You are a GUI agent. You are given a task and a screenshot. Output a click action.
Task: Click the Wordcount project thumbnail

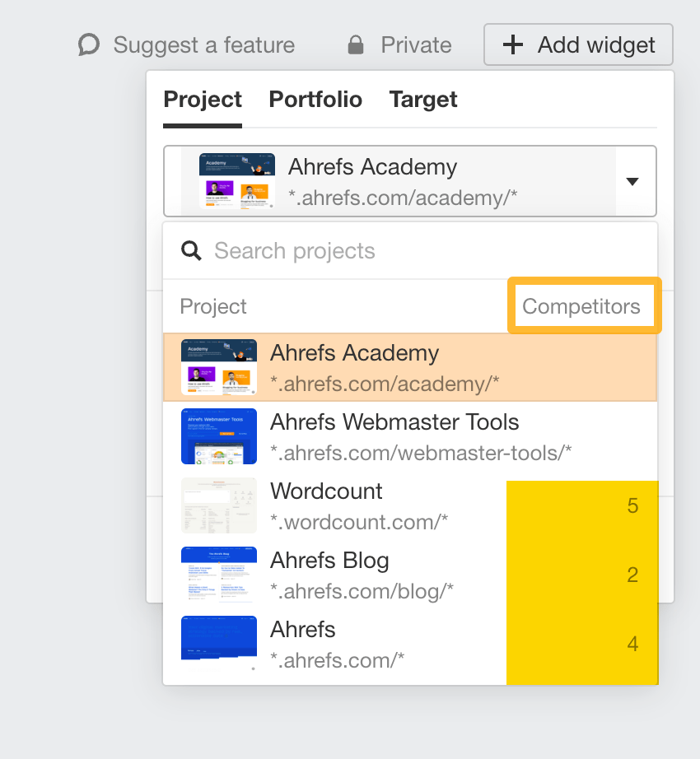(219, 505)
